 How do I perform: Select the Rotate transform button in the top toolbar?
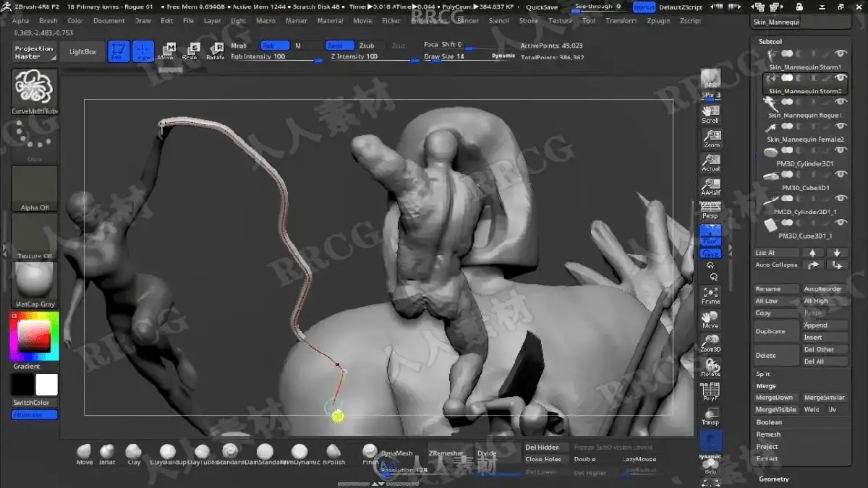pyautogui.click(x=215, y=51)
